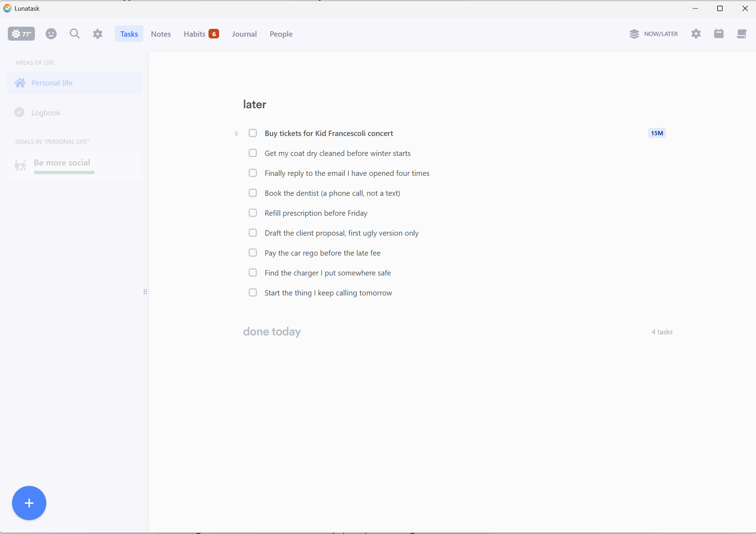Open view settings gear near NOW/LATER
This screenshot has width=756, height=534.
(696, 34)
